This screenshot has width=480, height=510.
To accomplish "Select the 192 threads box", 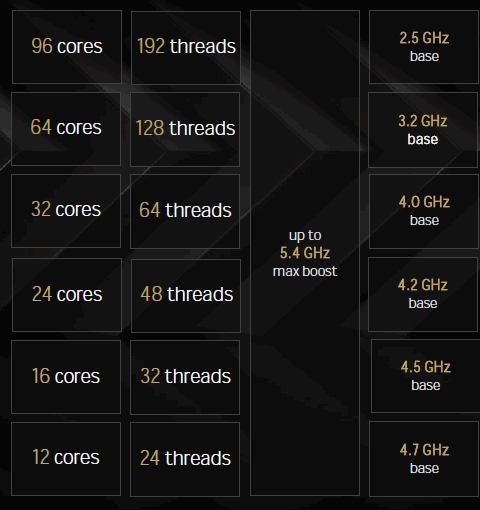I will pyautogui.click(x=186, y=48).
